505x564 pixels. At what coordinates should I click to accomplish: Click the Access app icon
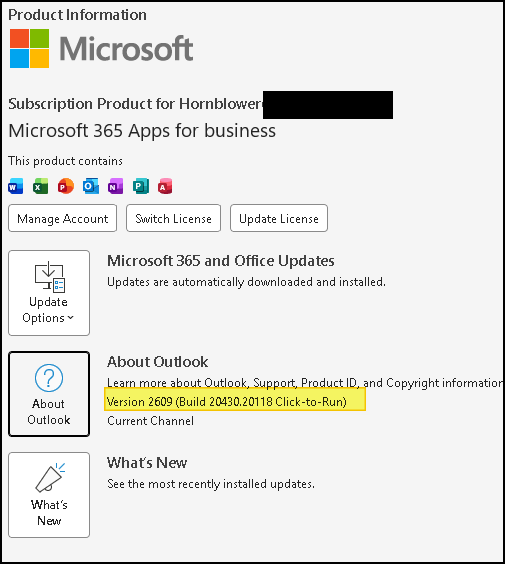165,186
